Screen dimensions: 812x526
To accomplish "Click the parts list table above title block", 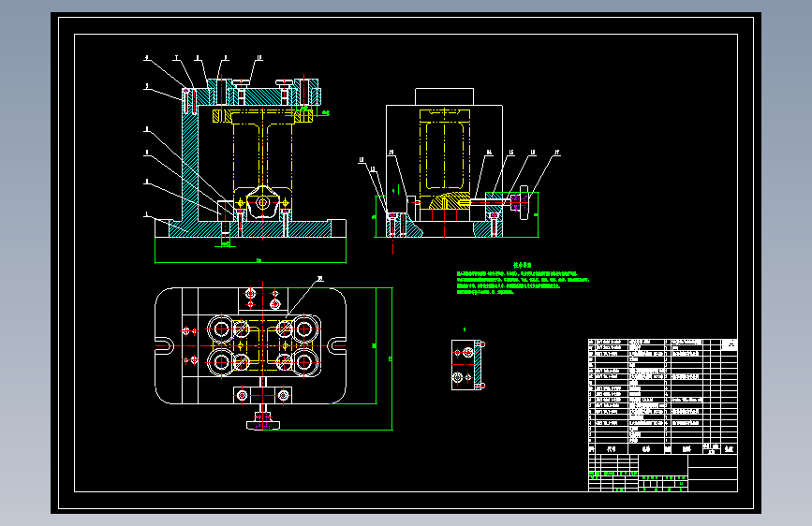I will [x=663, y=397].
